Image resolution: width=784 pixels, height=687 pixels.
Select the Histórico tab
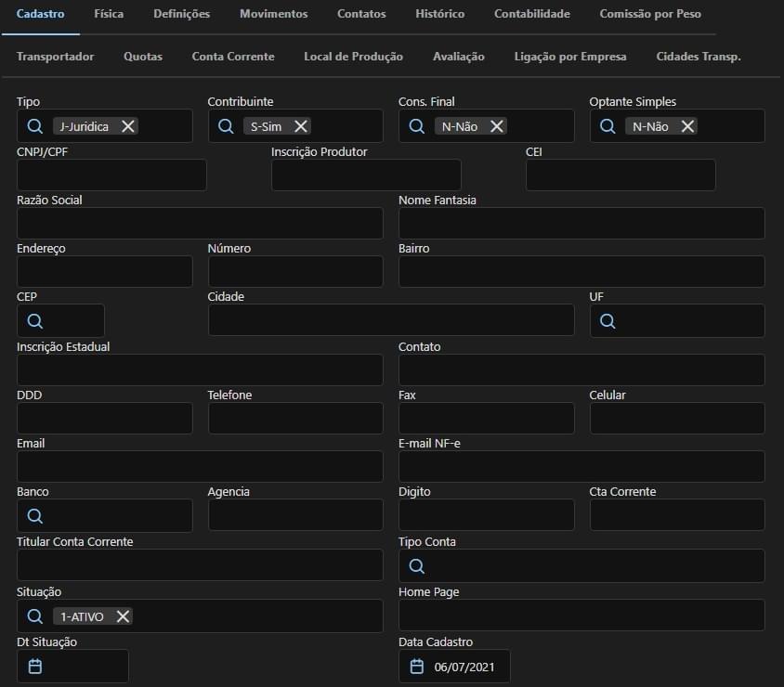point(440,14)
